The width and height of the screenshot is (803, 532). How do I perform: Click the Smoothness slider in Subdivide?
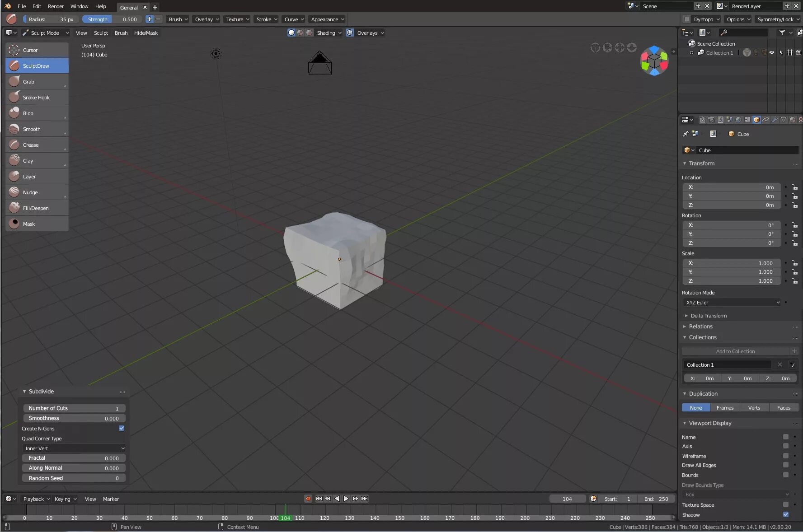(74, 418)
